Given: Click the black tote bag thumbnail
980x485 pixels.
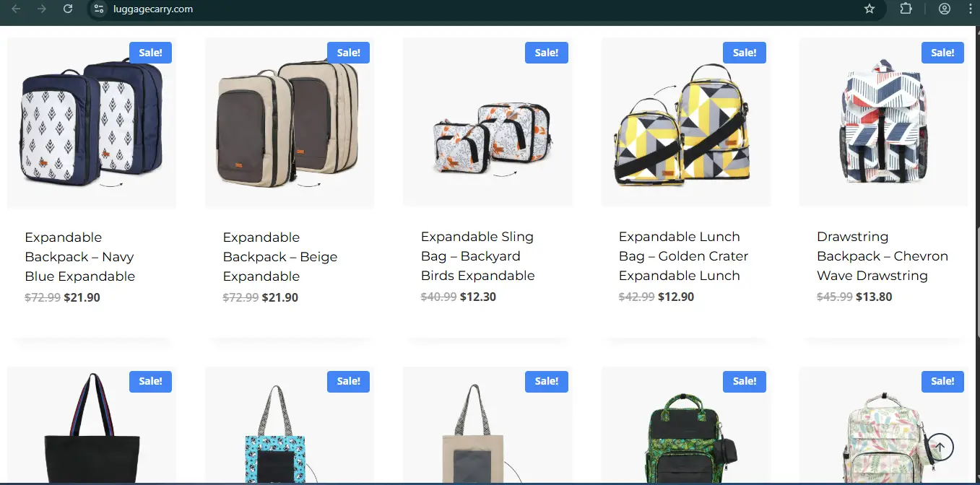Looking at the screenshot, I should click(92, 426).
